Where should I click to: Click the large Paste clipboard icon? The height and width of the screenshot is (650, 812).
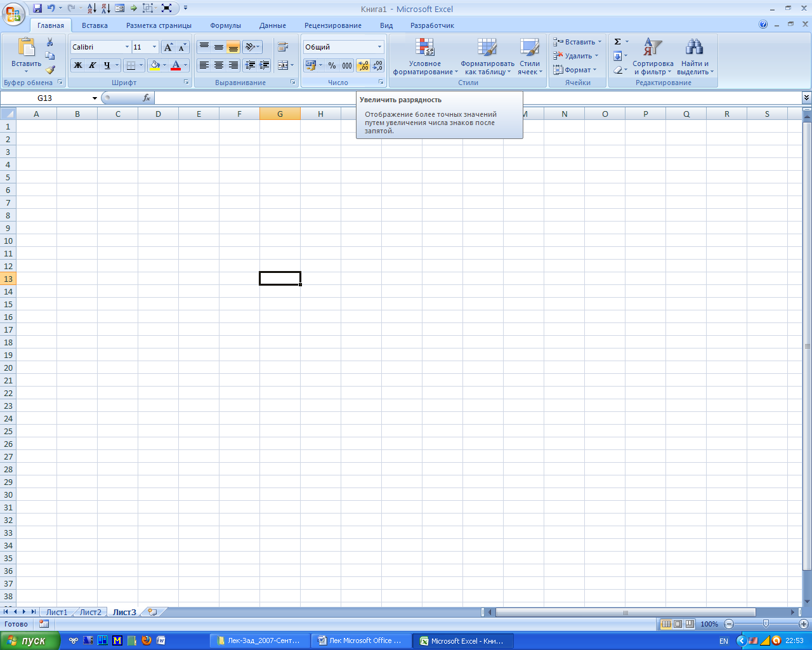point(27,48)
